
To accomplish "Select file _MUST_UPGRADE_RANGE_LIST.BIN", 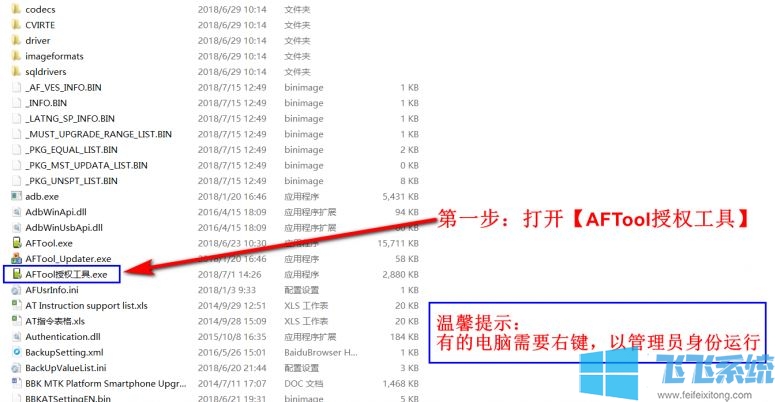I will (98, 134).
